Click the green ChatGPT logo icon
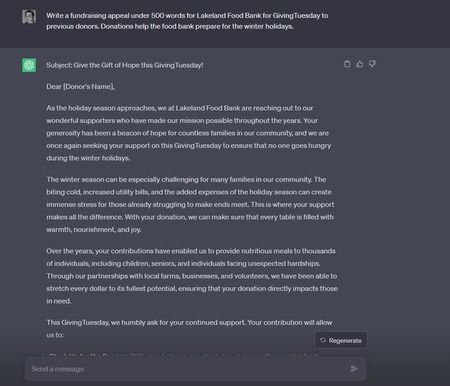The height and width of the screenshot is (386, 450). coord(29,65)
